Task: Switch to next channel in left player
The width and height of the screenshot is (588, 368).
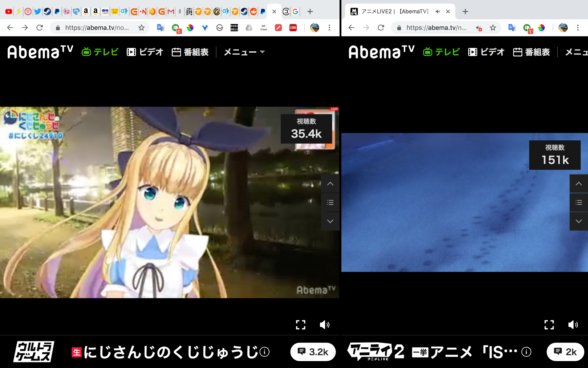Action: pyautogui.click(x=330, y=221)
